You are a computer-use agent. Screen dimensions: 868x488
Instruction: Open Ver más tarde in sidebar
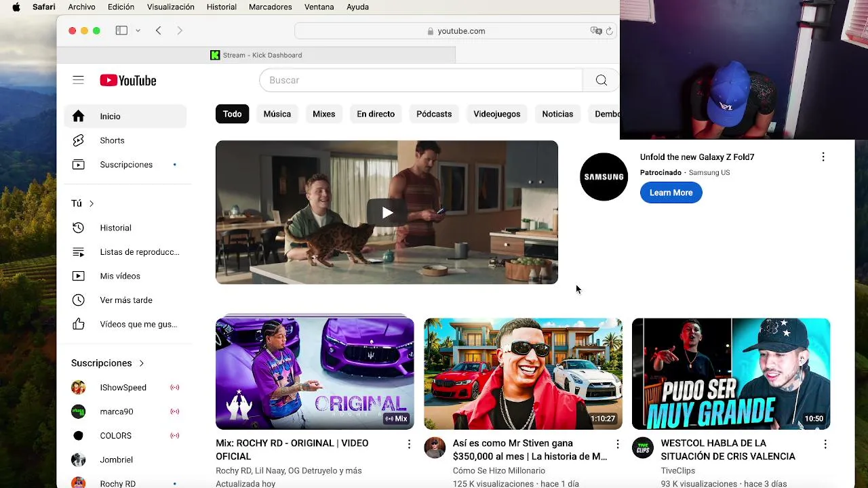tap(125, 300)
